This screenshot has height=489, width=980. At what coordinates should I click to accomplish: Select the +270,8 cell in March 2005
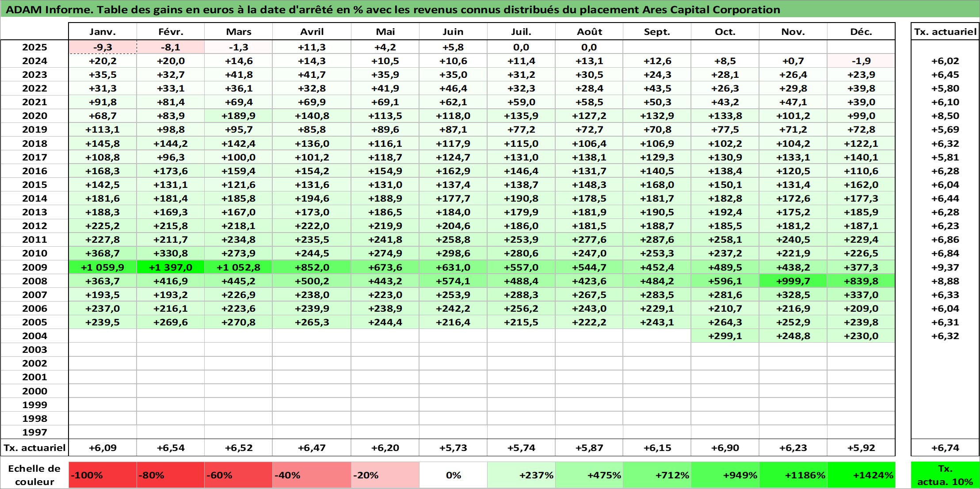(x=238, y=322)
